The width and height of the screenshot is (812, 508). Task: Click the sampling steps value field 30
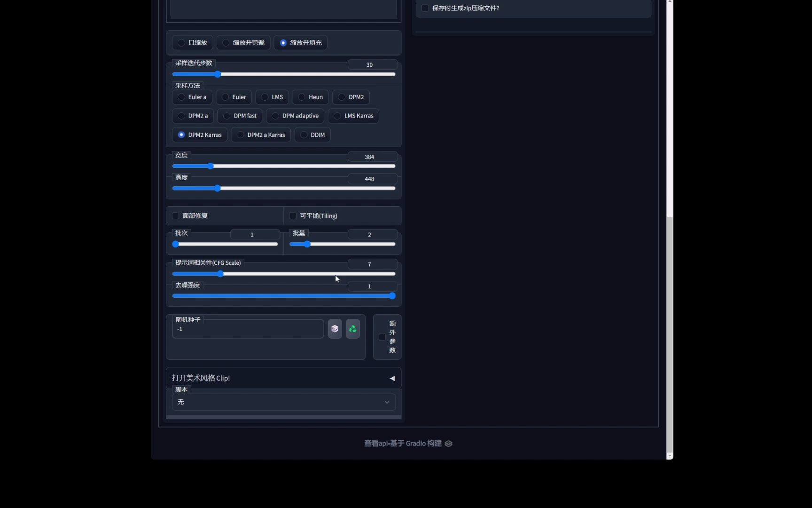(373, 65)
